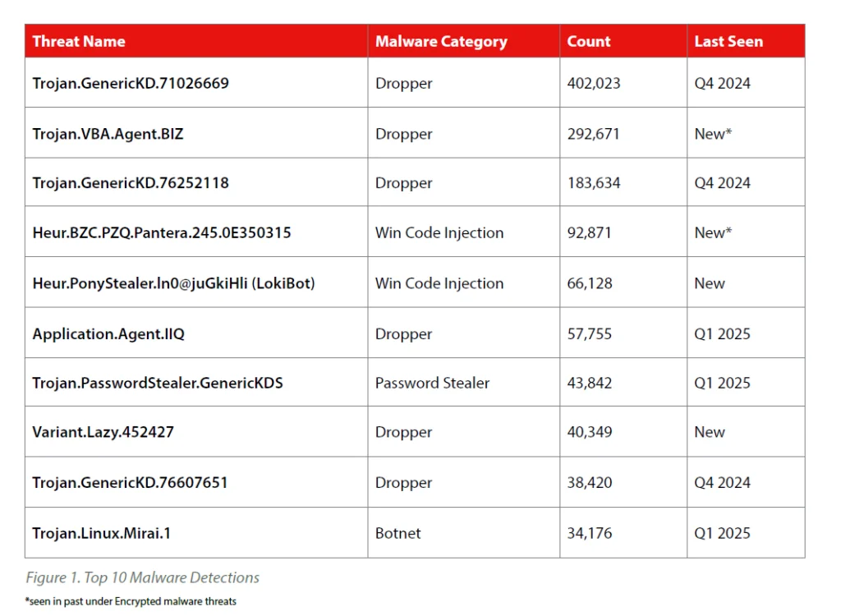The width and height of the screenshot is (841, 616).
Task: Click the Trojan.GenericKD.76607651 entry
Action: pyautogui.click(x=131, y=482)
